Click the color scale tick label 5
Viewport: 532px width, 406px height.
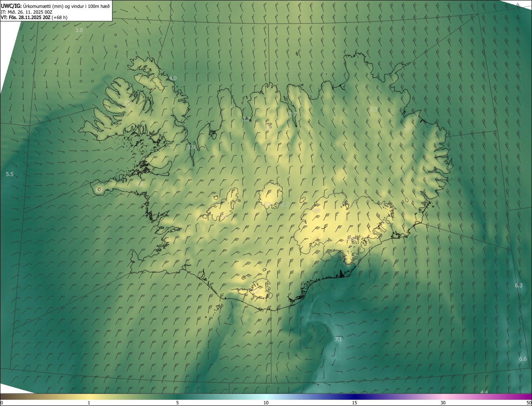(x=177, y=403)
